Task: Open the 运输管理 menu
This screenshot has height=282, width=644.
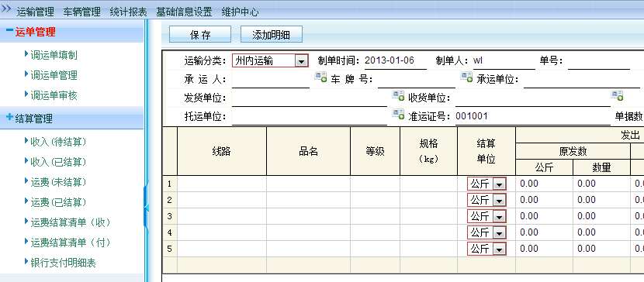Action: [x=36, y=12]
